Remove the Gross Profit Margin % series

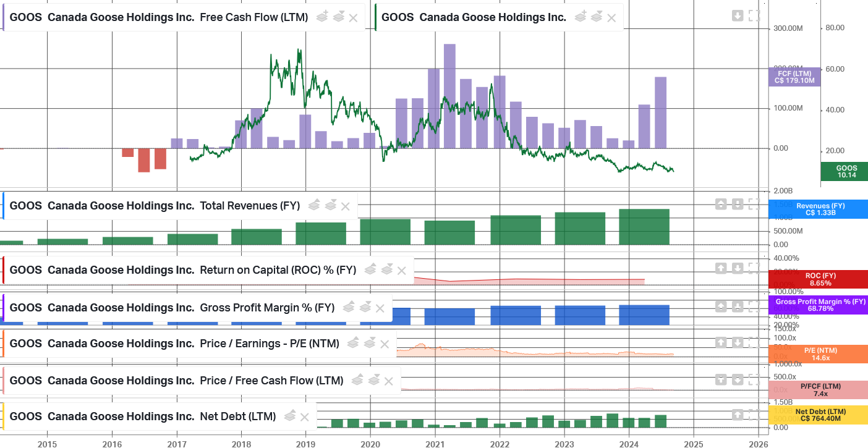point(380,308)
